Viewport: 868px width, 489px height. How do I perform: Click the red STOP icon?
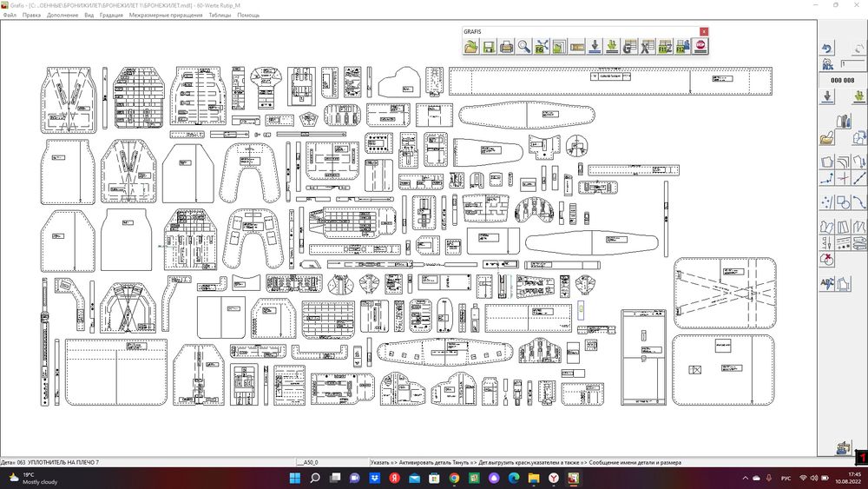700,46
